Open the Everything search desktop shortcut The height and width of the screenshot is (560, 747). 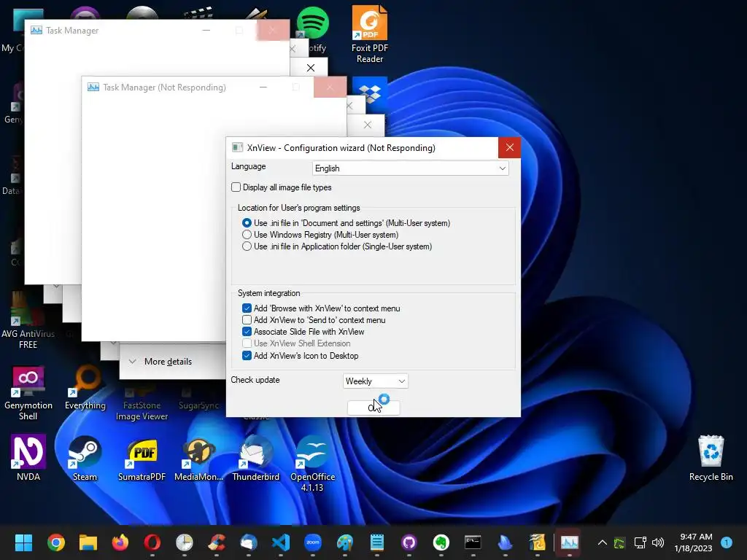tap(85, 387)
